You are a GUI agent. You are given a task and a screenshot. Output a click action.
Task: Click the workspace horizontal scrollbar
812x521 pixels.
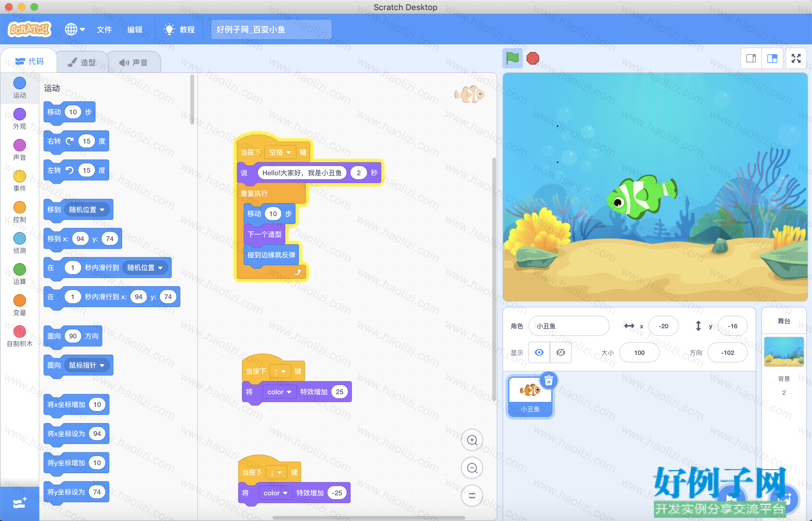tap(369, 517)
